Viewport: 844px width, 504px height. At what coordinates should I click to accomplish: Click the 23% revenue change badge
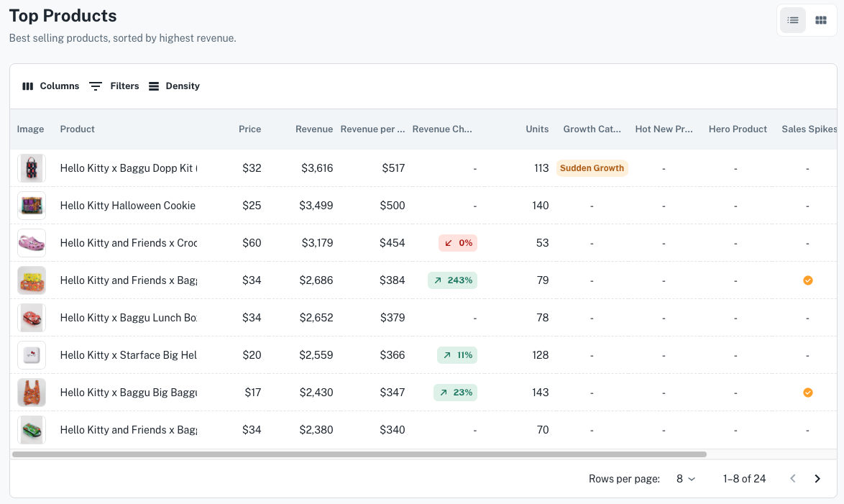click(x=455, y=393)
